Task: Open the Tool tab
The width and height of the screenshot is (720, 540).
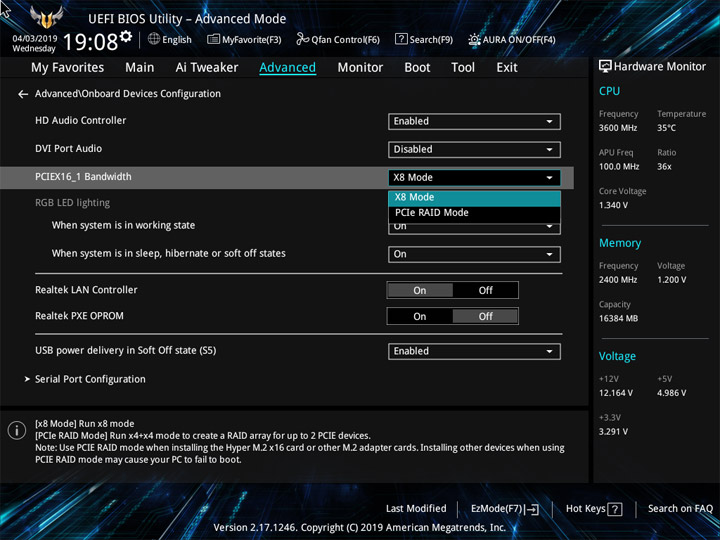Action: point(463,68)
